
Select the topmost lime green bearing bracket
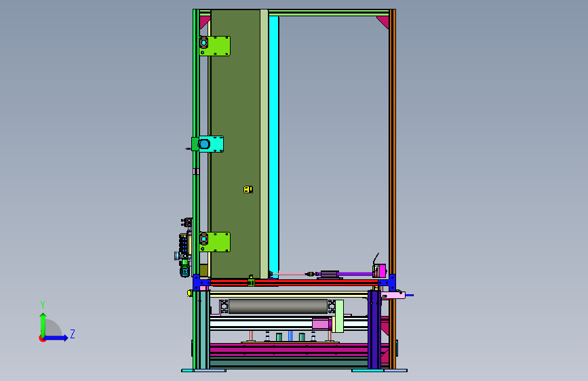coord(215,46)
